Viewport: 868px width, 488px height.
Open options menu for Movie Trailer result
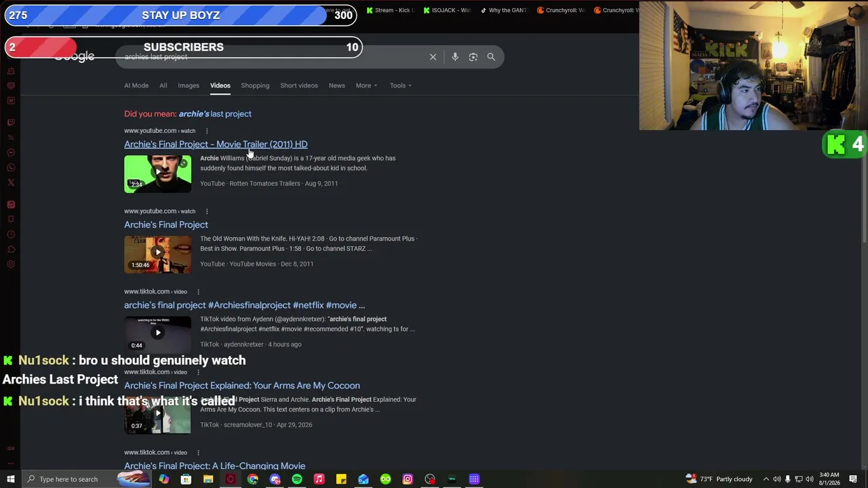[x=207, y=131]
